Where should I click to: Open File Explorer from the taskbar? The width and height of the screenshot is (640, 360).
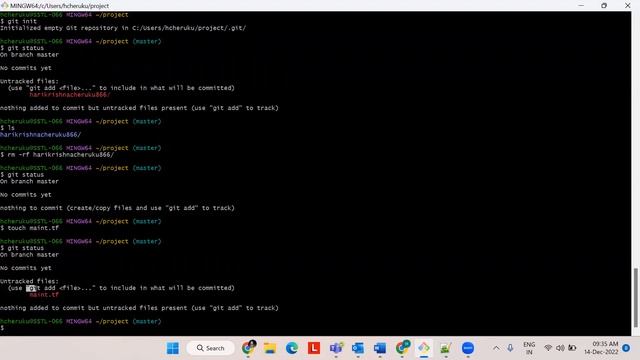(x=270, y=348)
